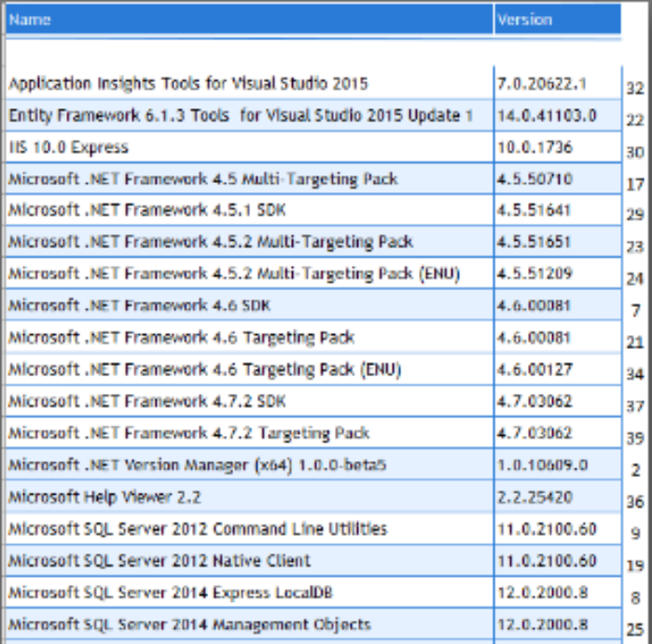Select .NET Framework 4.6 Targeting Pack (ENU)
Screen dimensions: 652x644
click(x=204, y=370)
